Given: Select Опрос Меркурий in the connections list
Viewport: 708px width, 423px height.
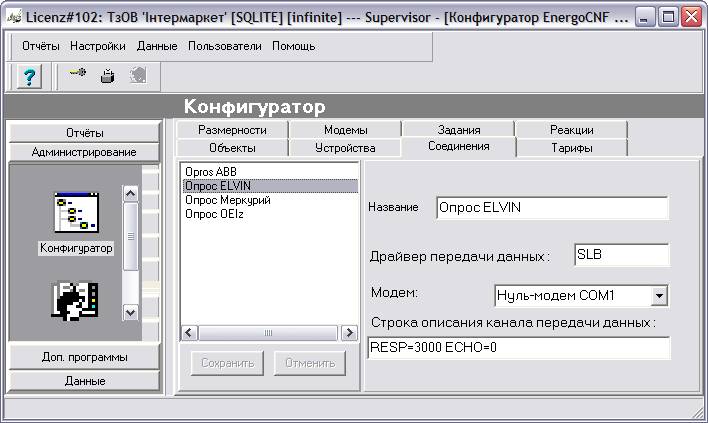Looking at the screenshot, I should tap(228, 200).
